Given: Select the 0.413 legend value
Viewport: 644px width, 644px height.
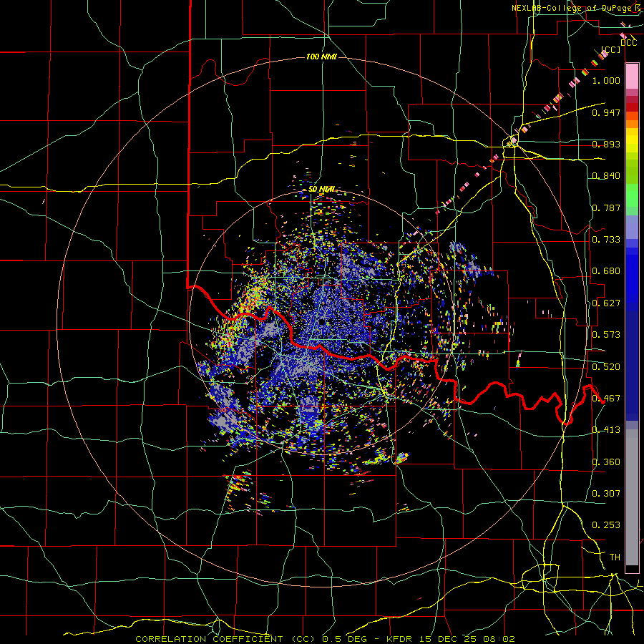Looking at the screenshot, I should [606, 430].
